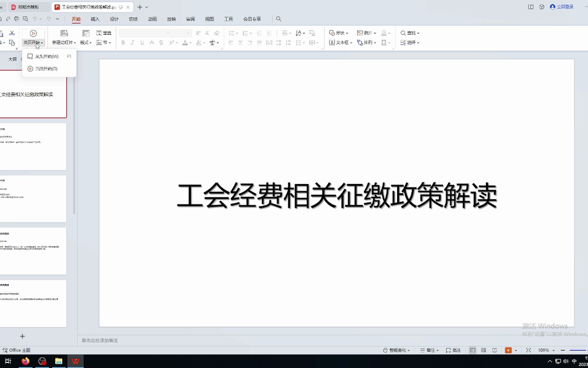This screenshot has height=368, width=588.
Task: Switch to the 放映 ribbon tab
Action: tap(171, 19)
